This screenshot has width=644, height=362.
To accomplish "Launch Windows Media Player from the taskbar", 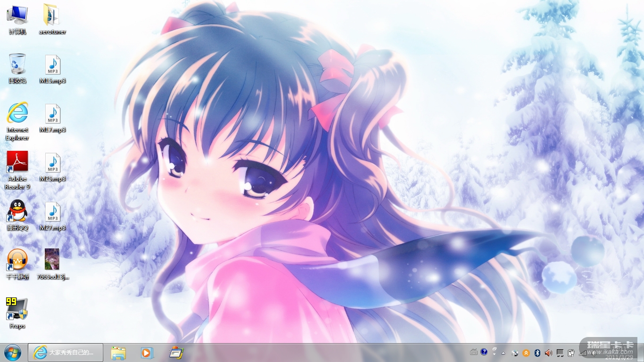I will (147, 353).
